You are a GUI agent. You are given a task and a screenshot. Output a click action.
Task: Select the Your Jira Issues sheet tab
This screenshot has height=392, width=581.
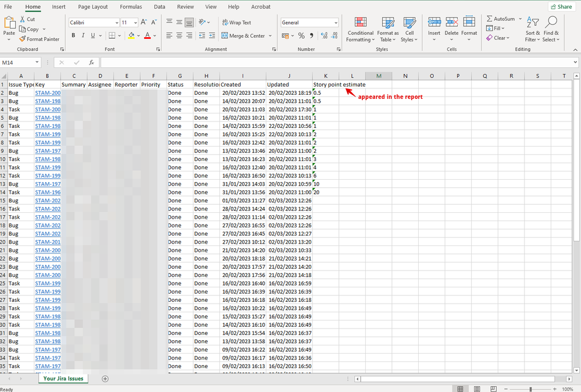[x=63, y=378]
